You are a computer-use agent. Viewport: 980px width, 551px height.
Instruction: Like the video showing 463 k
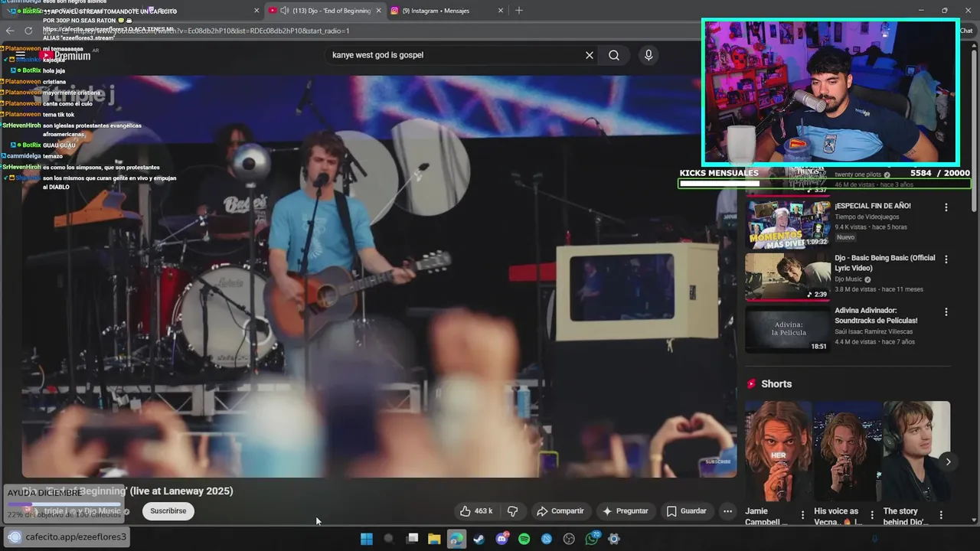[x=475, y=511]
